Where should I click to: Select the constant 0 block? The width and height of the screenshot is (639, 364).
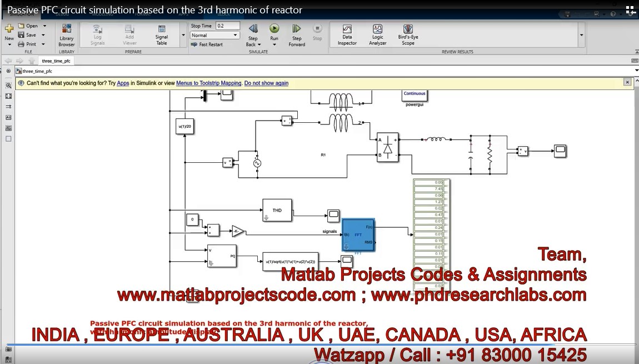pos(192,220)
